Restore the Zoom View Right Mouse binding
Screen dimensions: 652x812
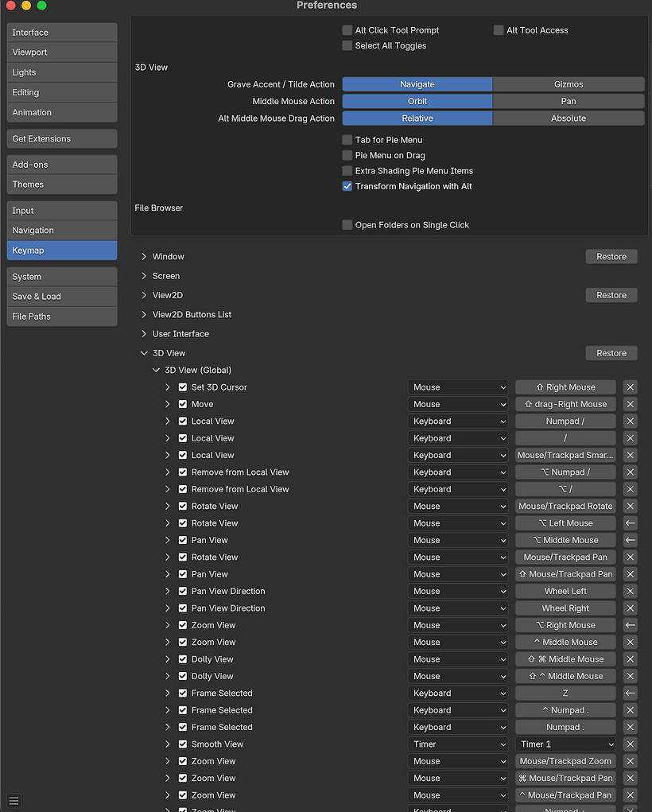click(x=630, y=625)
